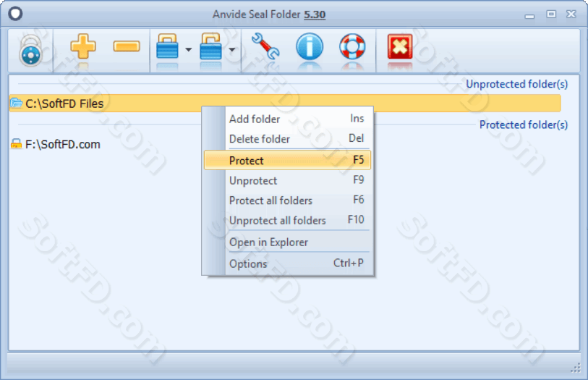Minimize the Anvide Seal Folder window

529,15
